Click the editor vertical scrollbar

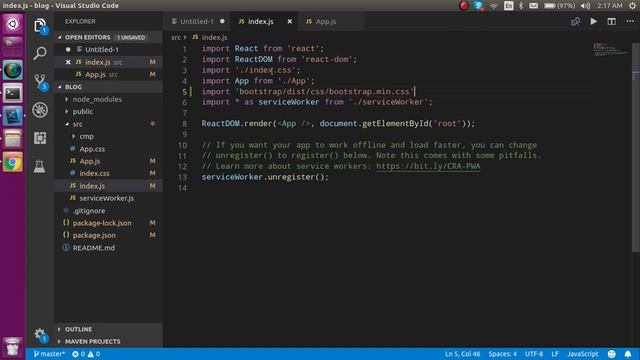[x=636, y=147]
